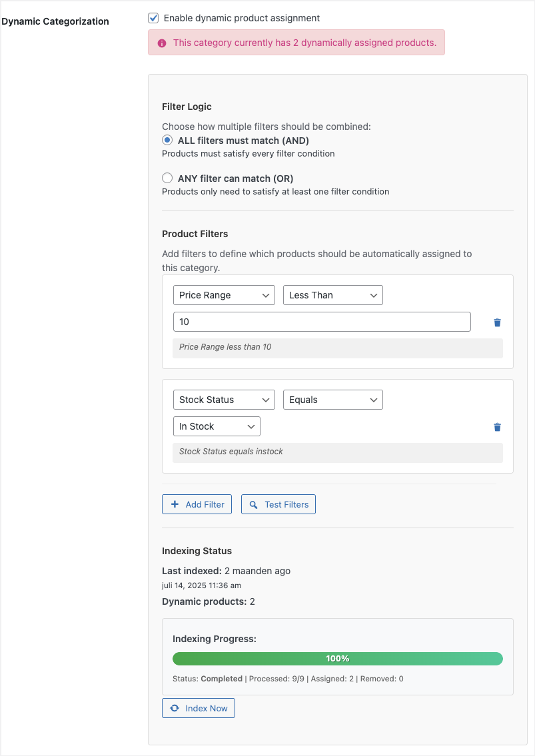Click the refresh icon on Index Now
Screen dimensions: 535x756
tap(175, 708)
